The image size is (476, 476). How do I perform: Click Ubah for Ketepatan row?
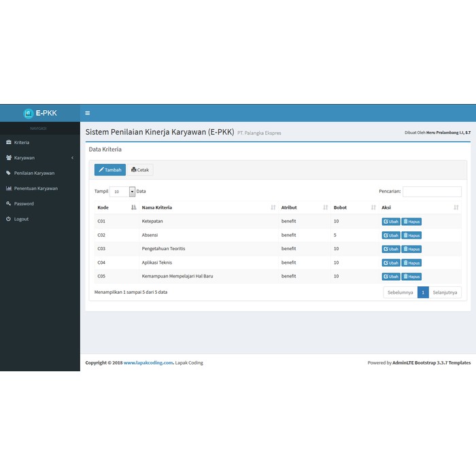point(391,222)
